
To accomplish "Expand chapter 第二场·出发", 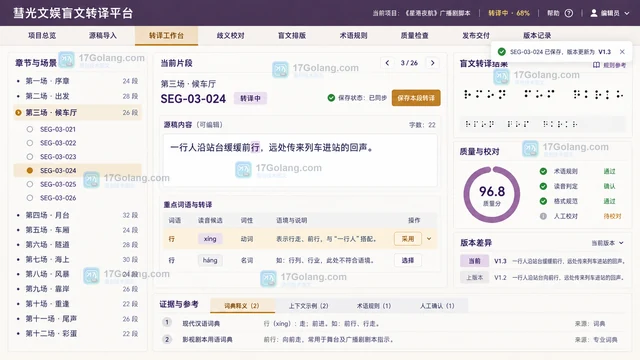I will tap(78, 96).
